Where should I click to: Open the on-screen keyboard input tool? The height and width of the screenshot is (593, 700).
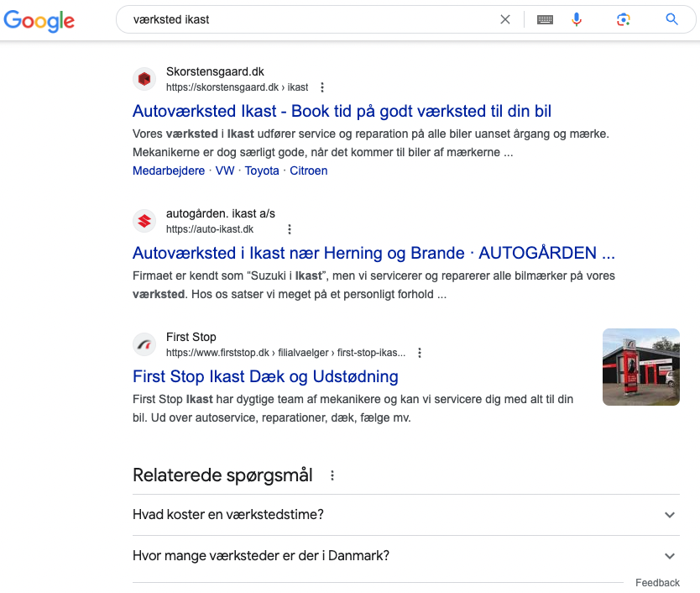tap(545, 19)
